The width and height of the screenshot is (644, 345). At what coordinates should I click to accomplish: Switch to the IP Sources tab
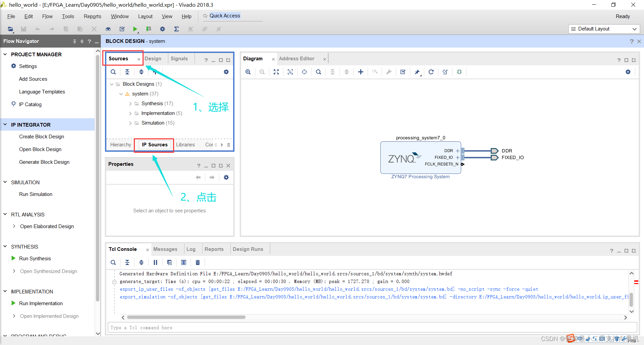tap(154, 145)
